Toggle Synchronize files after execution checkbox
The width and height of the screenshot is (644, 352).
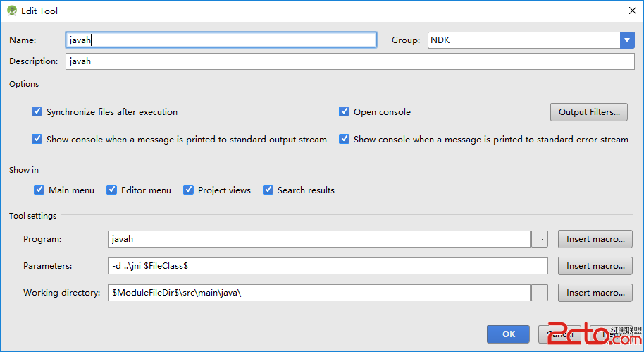tap(37, 112)
